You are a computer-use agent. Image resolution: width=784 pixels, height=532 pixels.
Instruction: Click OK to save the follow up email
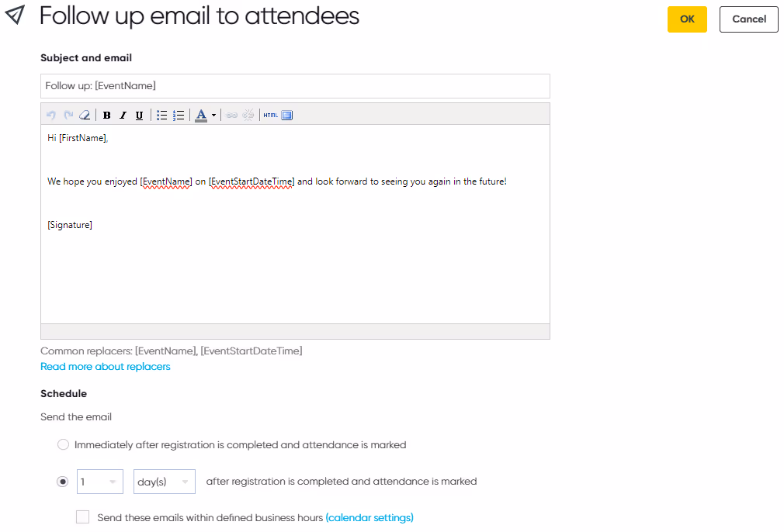click(x=687, y=19)
